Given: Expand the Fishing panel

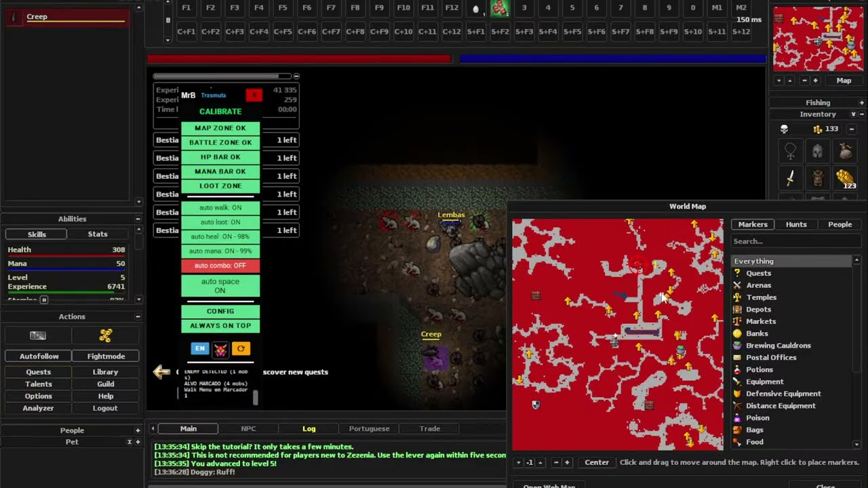Looking at the screenshot, I should (862, 103).
